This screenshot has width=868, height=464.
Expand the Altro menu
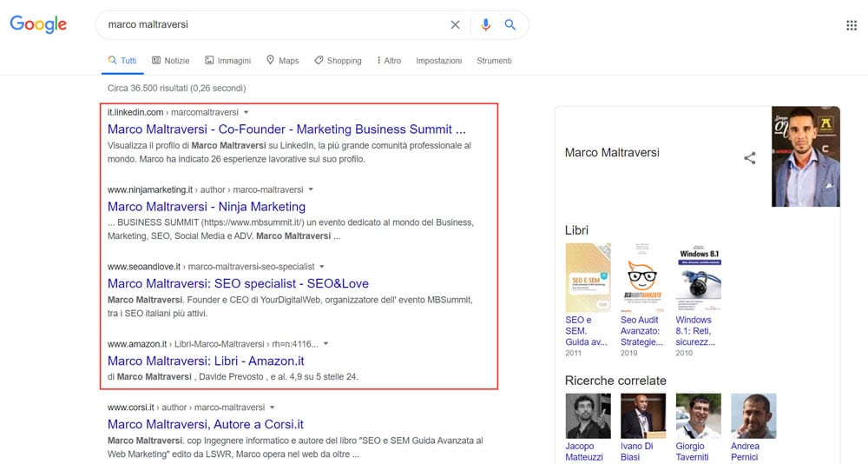pos(389,61)
